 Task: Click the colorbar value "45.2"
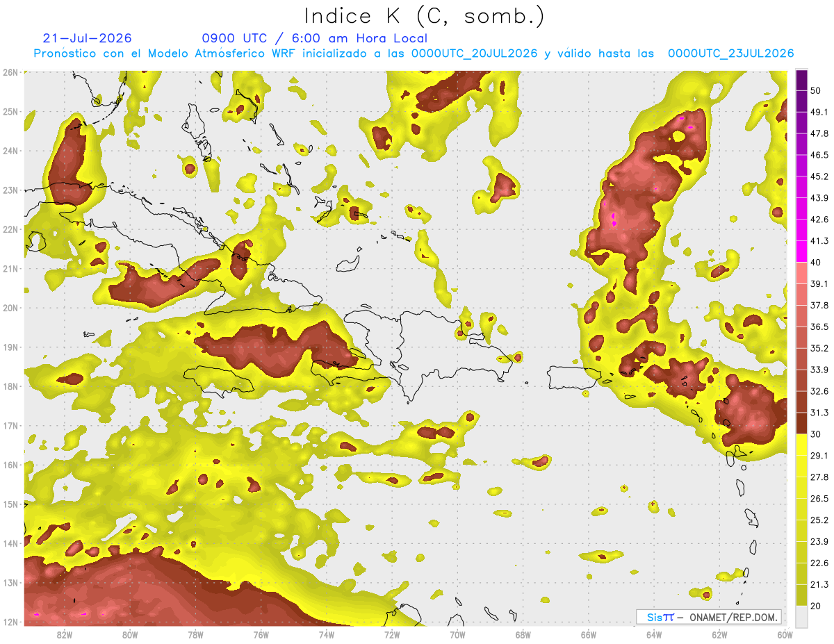tap(819, 176)
